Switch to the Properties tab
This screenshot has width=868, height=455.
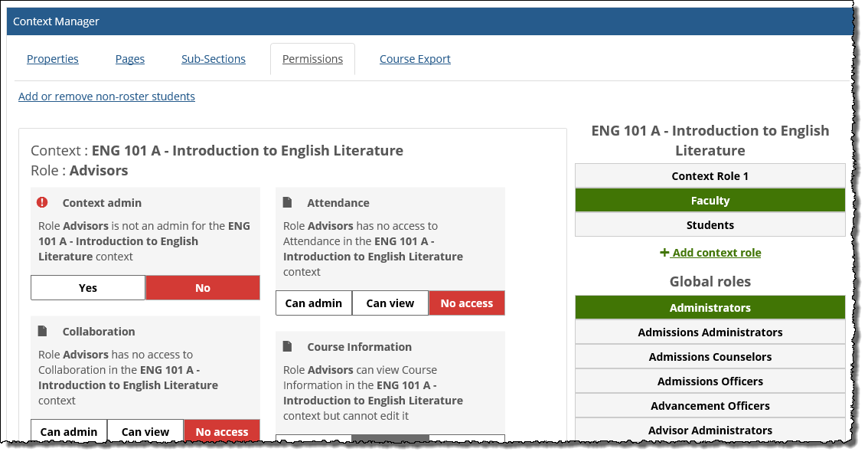[53, 59]
